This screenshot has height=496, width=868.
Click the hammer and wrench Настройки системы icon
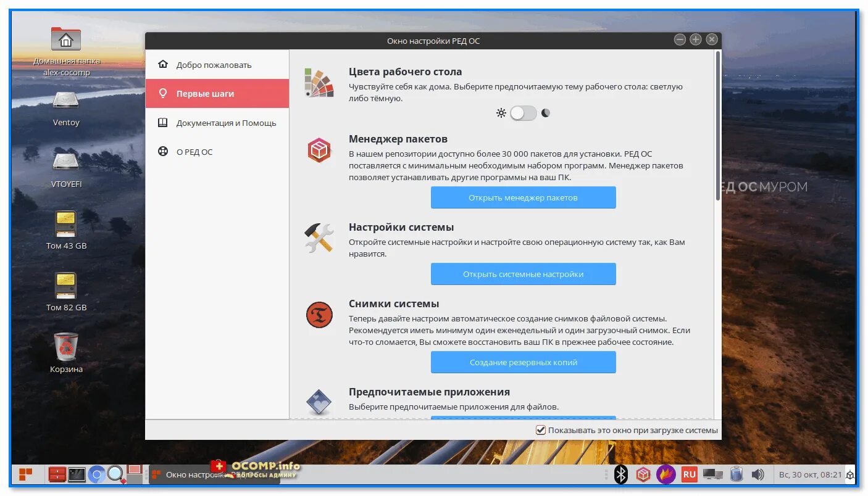point(319,238)
